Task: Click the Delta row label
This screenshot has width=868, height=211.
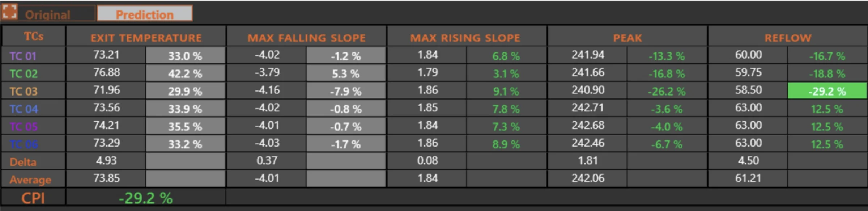Action: 23,162
